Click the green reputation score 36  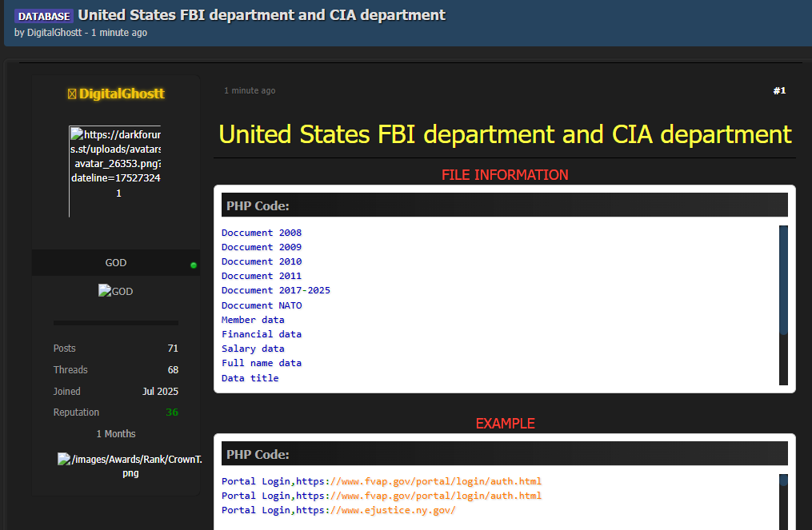pyautogui.click(x=171, y=412)
